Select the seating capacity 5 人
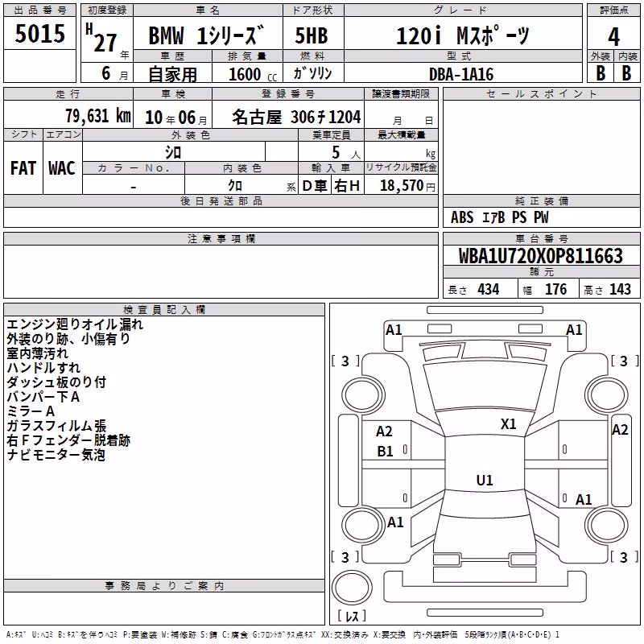The width and height of the screenshot is (644, 644). [x=346, y=153]
